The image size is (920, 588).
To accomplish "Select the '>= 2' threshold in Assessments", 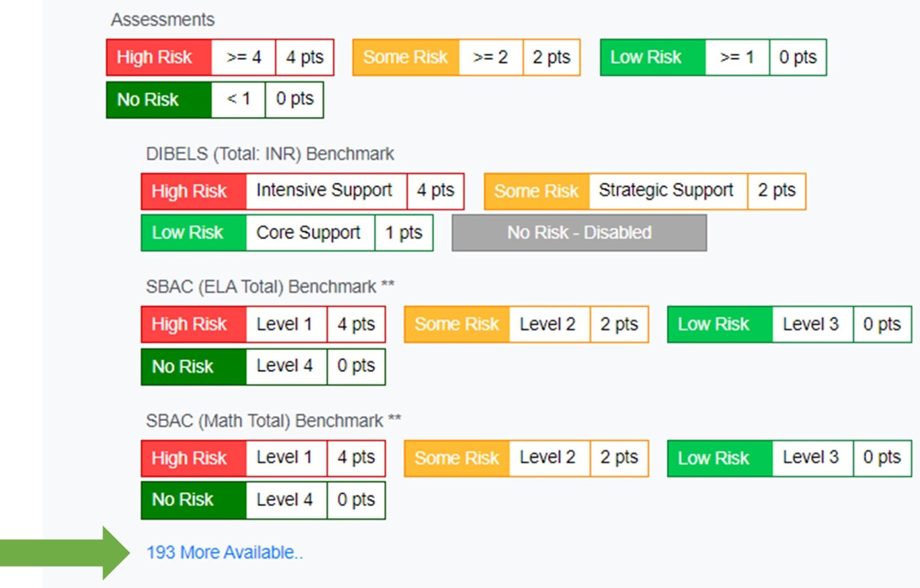I will pos(490,57).
